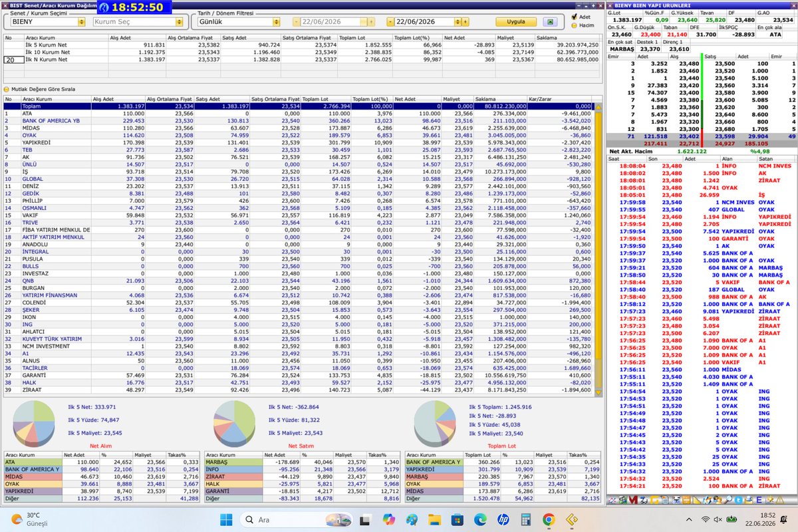Sort by the Kar/Zarar column header

click(559, 99)
